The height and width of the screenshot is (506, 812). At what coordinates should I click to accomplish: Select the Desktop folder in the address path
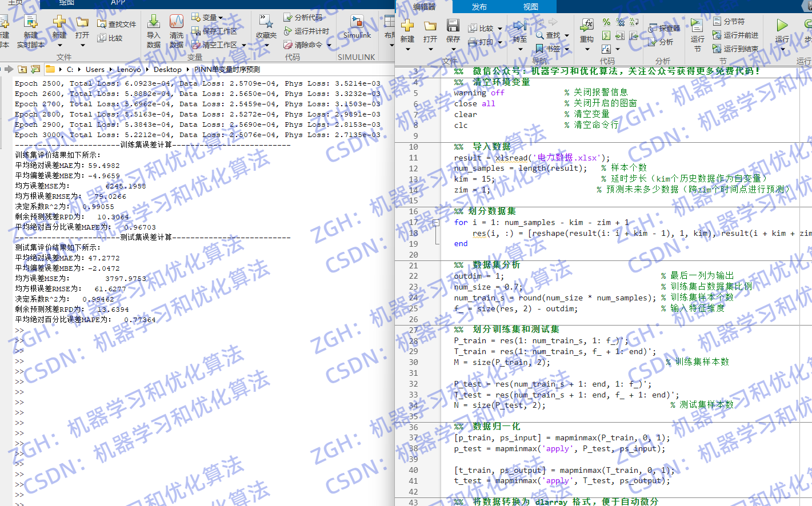(x=167, y=69)
